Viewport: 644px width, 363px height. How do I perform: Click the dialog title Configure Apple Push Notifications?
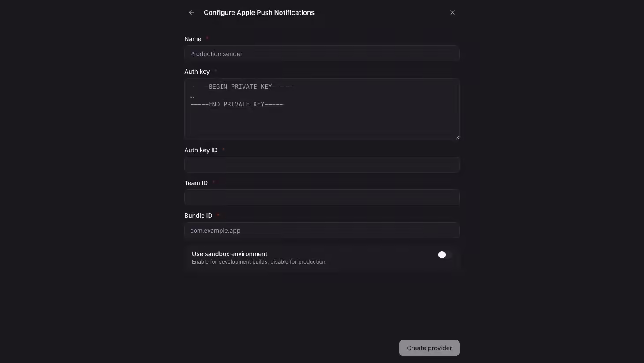[259, 12]
